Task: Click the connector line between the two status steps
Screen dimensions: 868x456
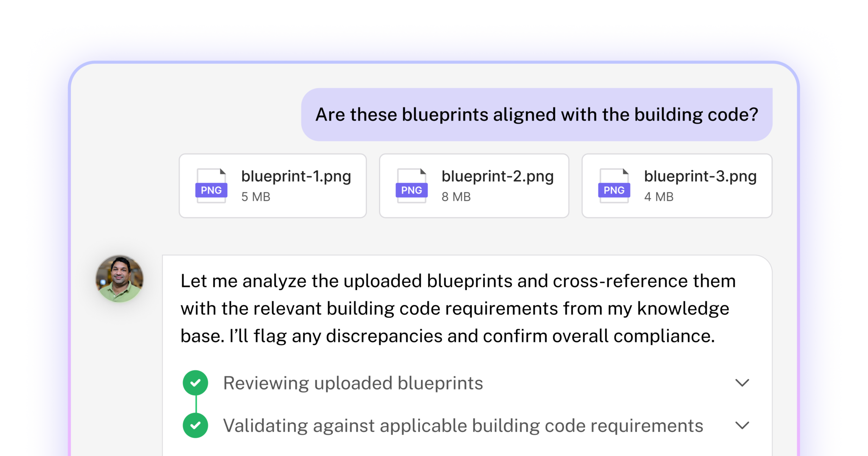Action: click(195, 404)
